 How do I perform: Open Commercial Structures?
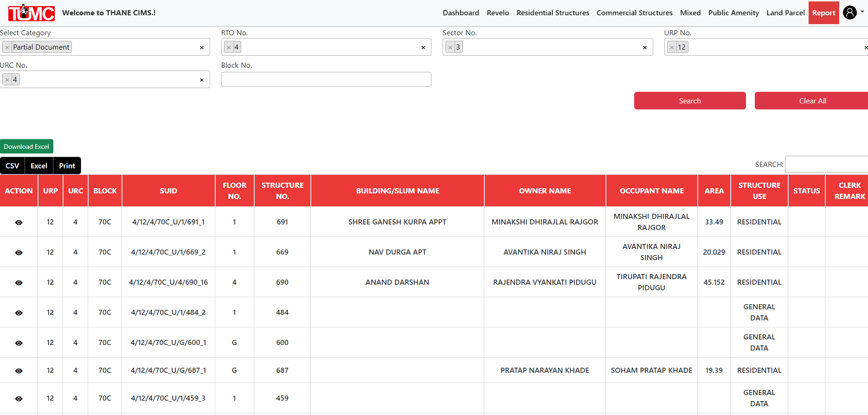point(635,13)
